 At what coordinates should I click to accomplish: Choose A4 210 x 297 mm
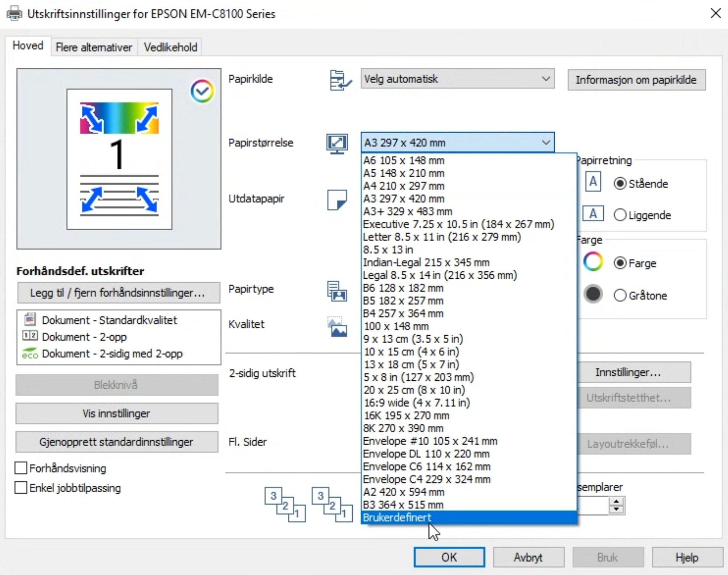click(x=469, y=186)
